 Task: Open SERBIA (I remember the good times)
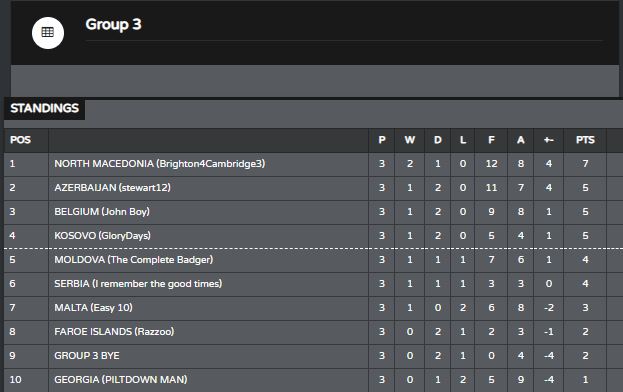[x=138, y=284]
